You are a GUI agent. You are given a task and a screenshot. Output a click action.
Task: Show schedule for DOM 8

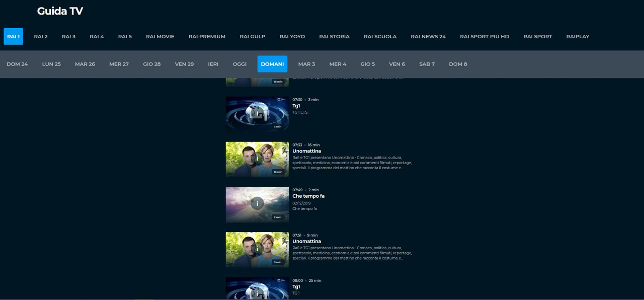[458, 64]
